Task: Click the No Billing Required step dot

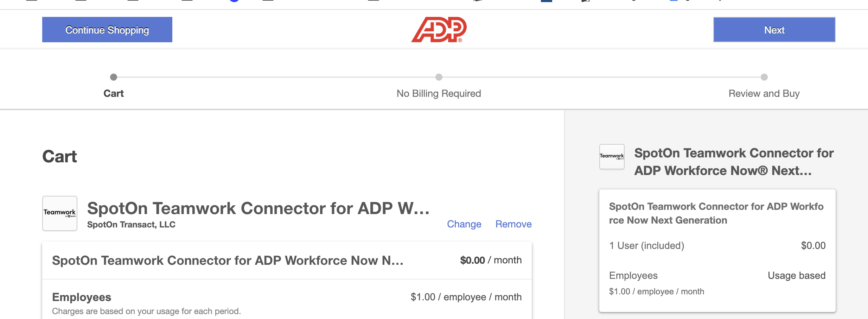Action: [439, 77]
